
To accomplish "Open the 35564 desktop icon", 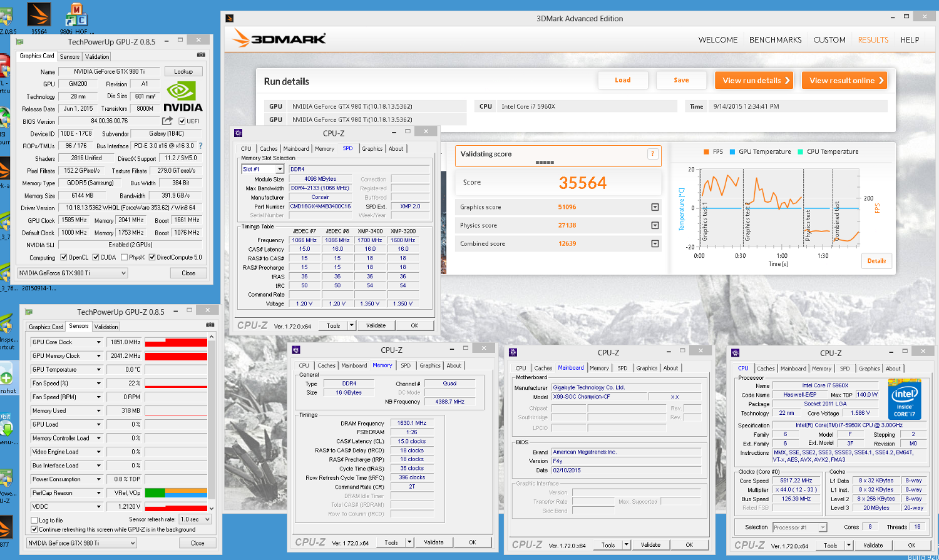I will [39, 18].
